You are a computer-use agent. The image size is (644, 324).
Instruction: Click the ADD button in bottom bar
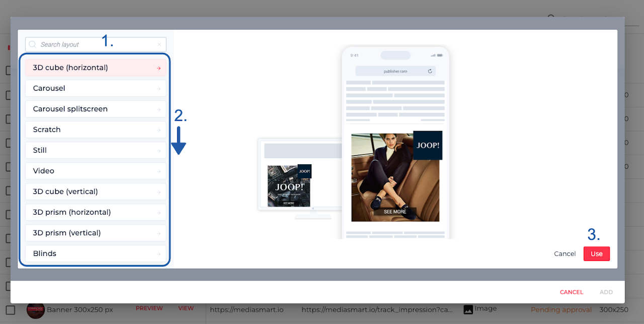[x=606, y=292]
